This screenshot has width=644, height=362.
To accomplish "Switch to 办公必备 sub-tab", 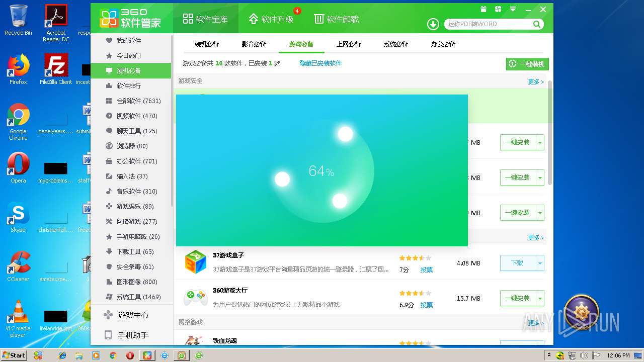I will [x=443, y=44].
